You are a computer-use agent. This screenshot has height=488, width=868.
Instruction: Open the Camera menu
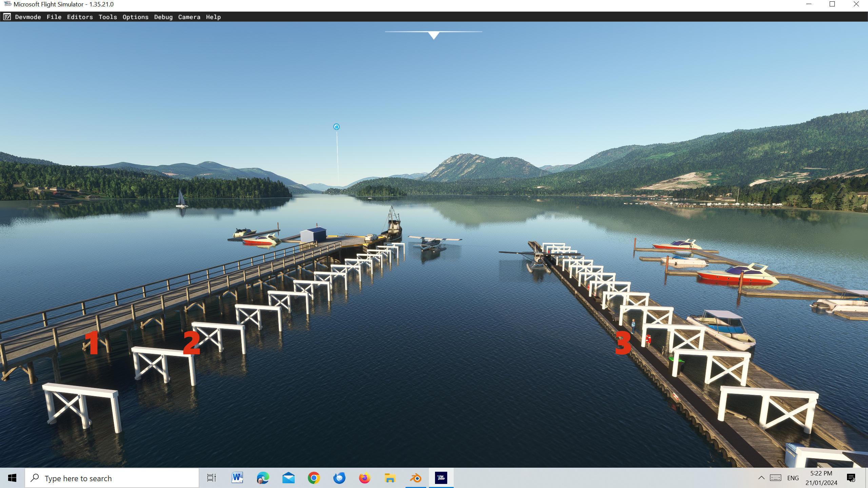(189, 17)
